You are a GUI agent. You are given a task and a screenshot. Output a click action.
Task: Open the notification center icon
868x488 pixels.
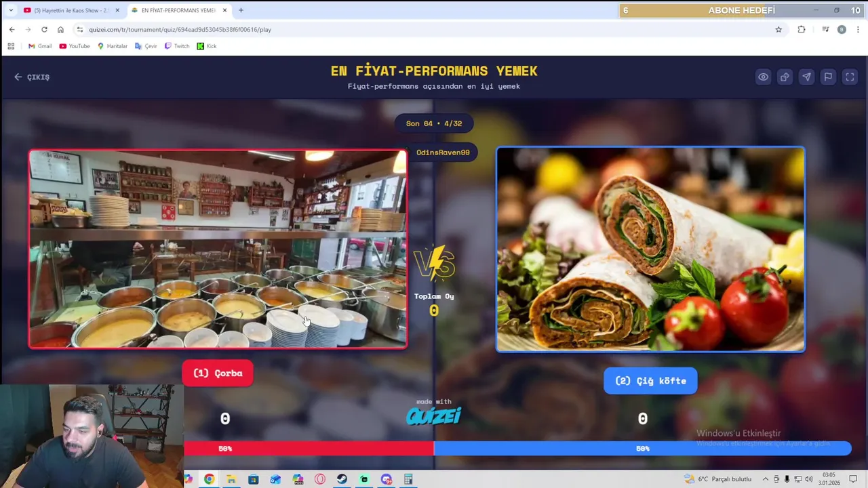853,479
